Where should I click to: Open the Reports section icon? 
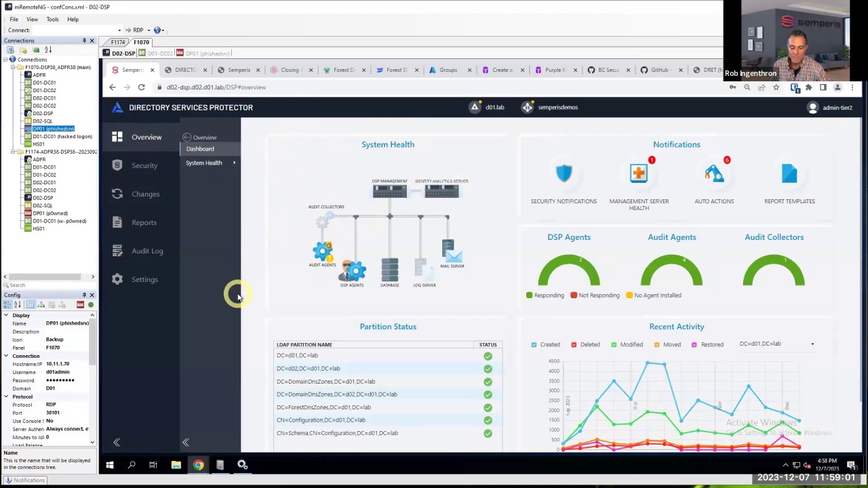click(x=117, y=222)
